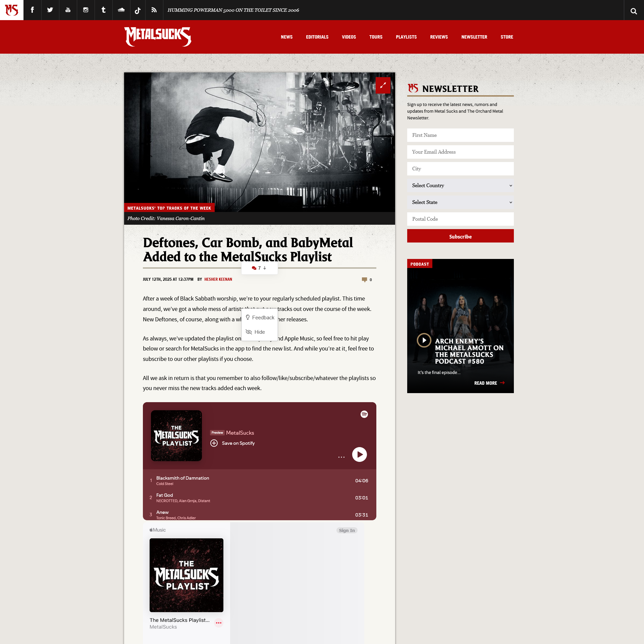Click The MetalSucks Playlist... title in Apple Music
The height and width of the screenshot is (644, 644).
(x=179, y=620)
